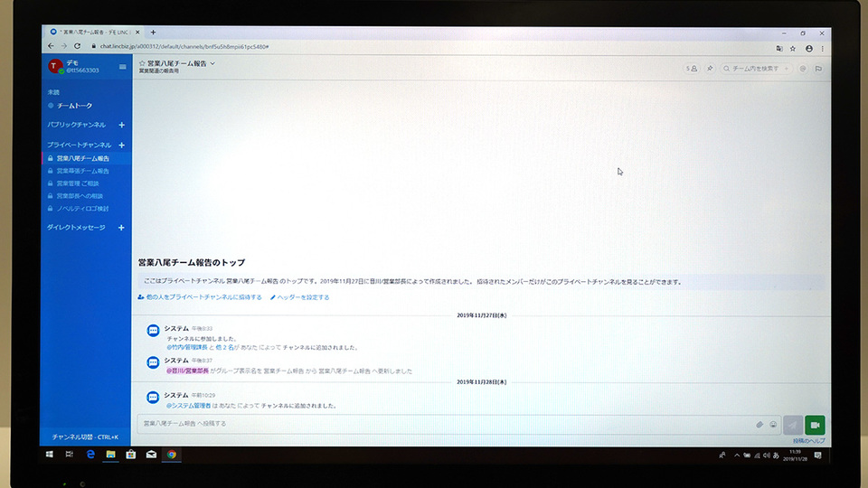Screen dimensions: 868x488
Task: Start a new direct message with the plus icon
Action: click(x=121, y=228)
